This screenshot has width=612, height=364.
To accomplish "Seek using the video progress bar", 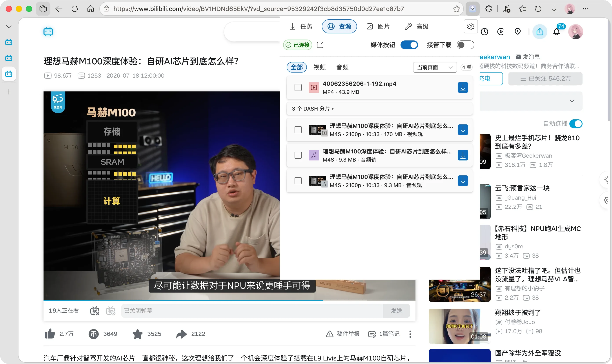I will 229,300.
